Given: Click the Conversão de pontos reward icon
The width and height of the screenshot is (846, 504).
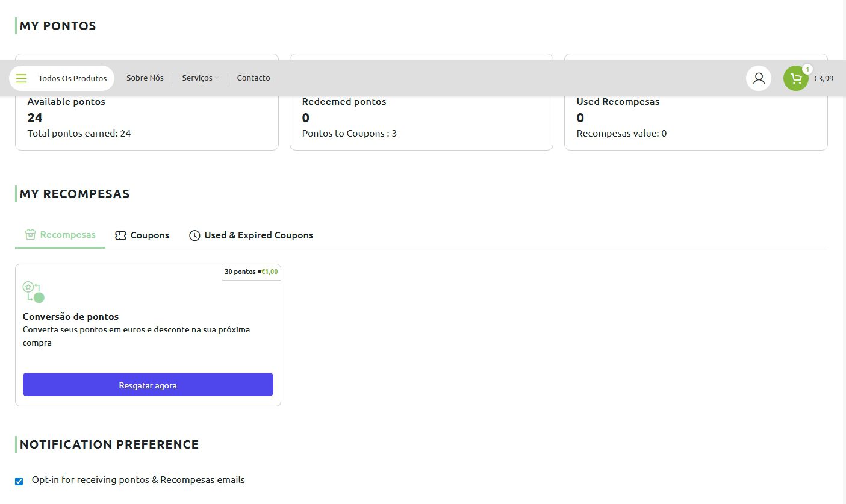Looking at the screenshot, I should [34, 292].
